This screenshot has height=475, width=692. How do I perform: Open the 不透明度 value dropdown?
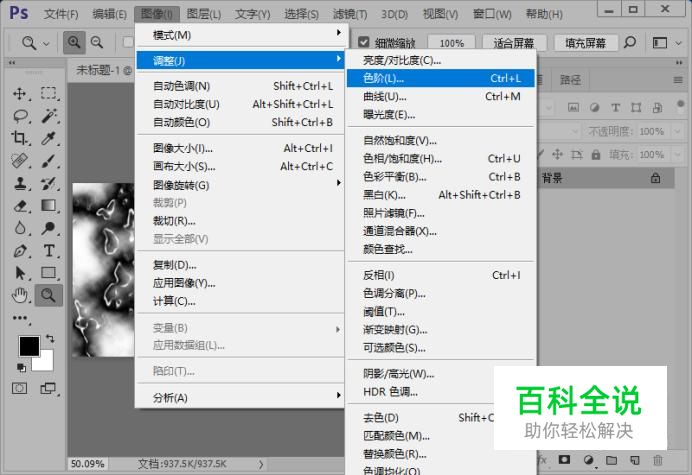click(677, 132)
